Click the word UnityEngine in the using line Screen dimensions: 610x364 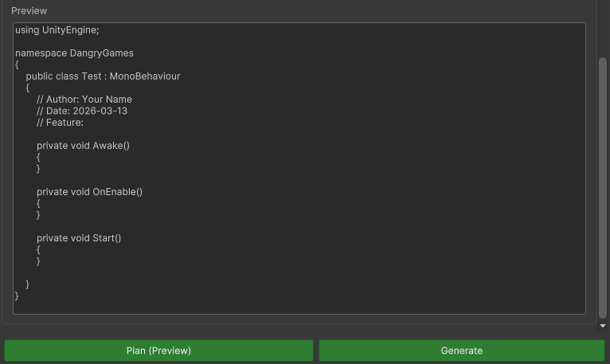click(x=70, y=30)
